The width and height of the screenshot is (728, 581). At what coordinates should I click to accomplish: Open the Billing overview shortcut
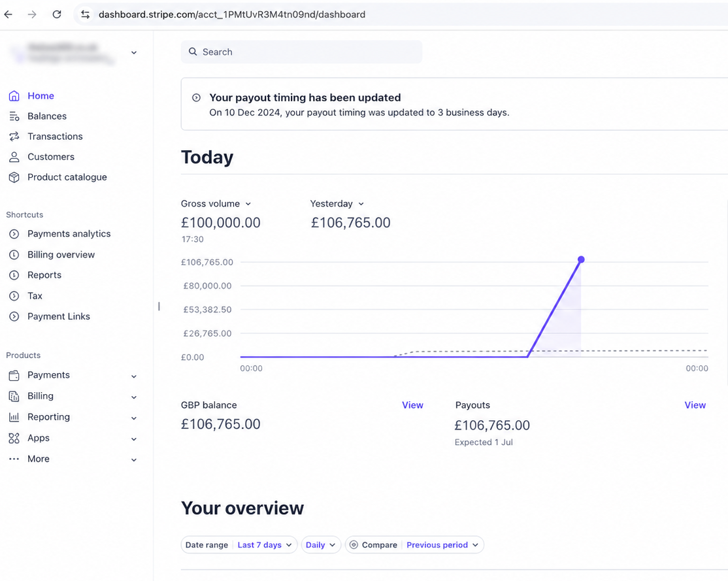pyautogui.click(x=61, y=254)
